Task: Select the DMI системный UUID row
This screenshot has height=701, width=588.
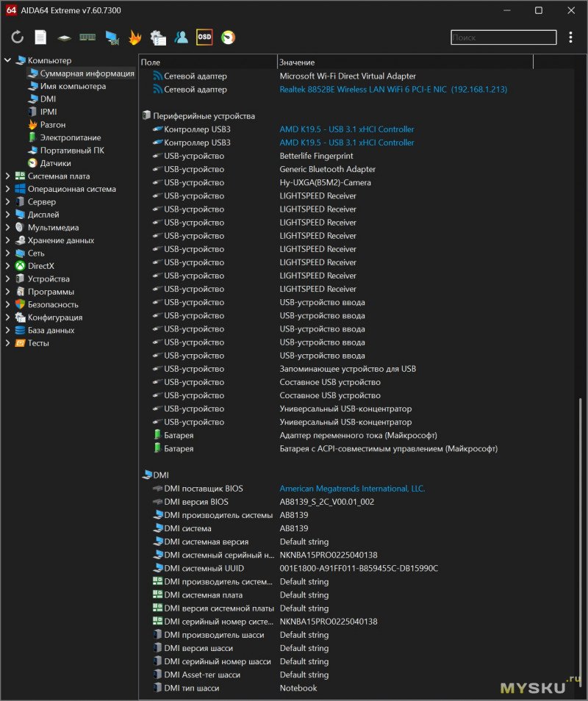Action: [356, 568]
